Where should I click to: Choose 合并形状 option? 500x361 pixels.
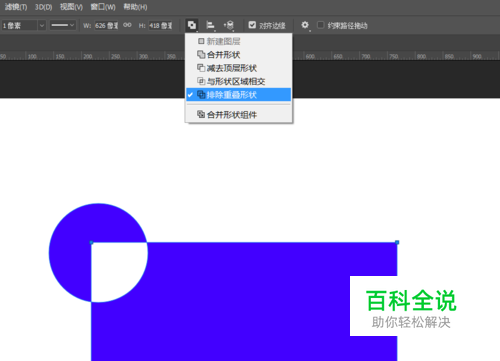pos(239,55)
